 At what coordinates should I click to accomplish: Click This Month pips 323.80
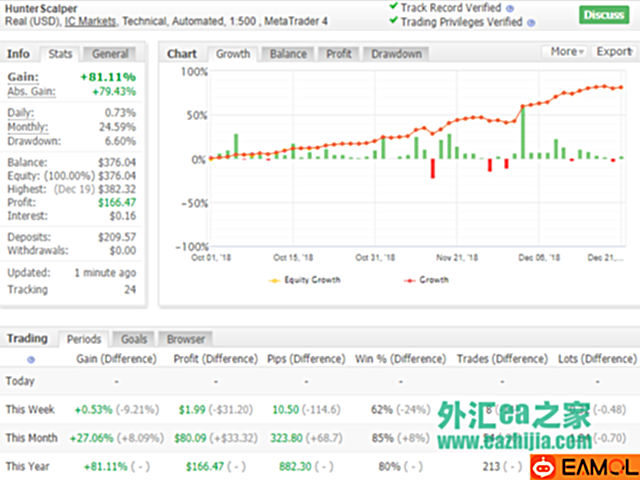coord(286,438)
